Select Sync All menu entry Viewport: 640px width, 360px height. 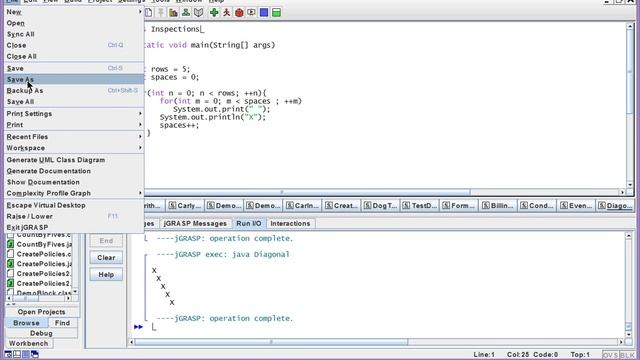click(74, 34)
